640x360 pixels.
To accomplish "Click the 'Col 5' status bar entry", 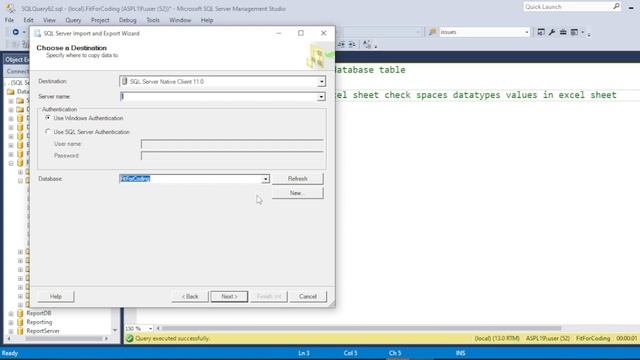I will 350,353.
